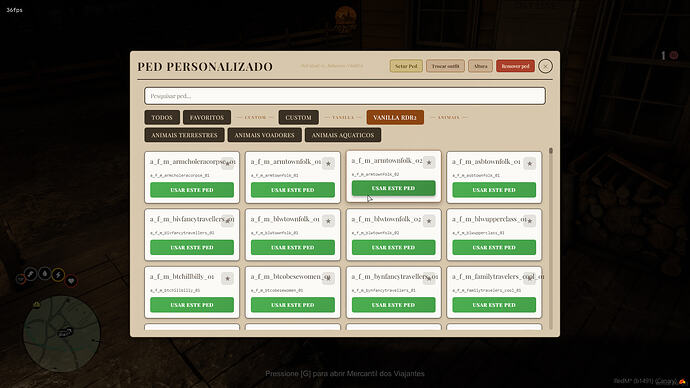Star the a_f_m_bynfancytravellers_01 card
Screen dimensions: 690x388
point(429,278)
